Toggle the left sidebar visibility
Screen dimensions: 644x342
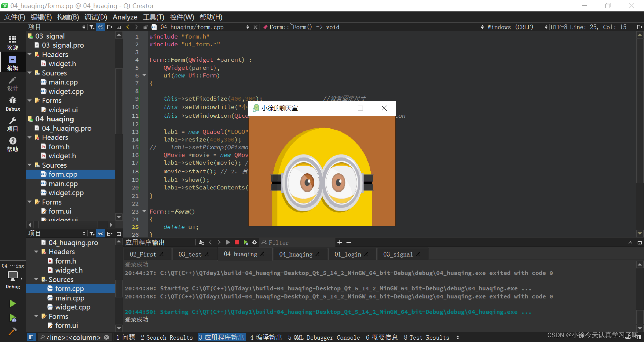click(x=31, y=337)
